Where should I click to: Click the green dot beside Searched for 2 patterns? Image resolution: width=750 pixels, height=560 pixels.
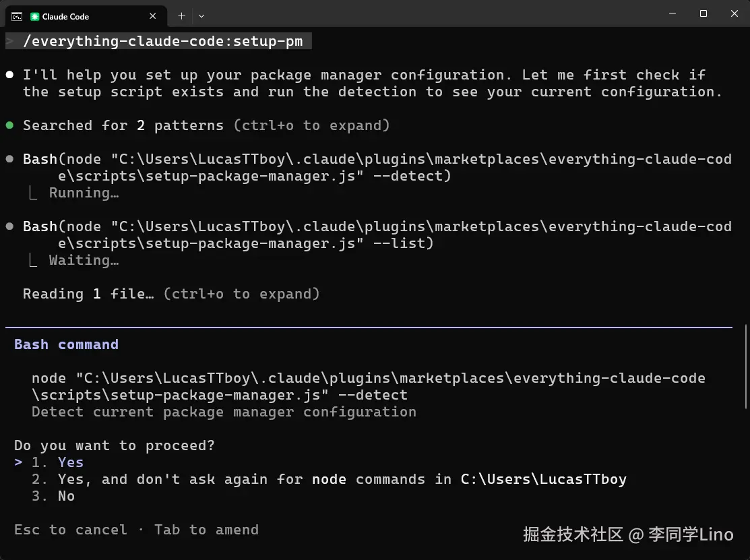9,125
